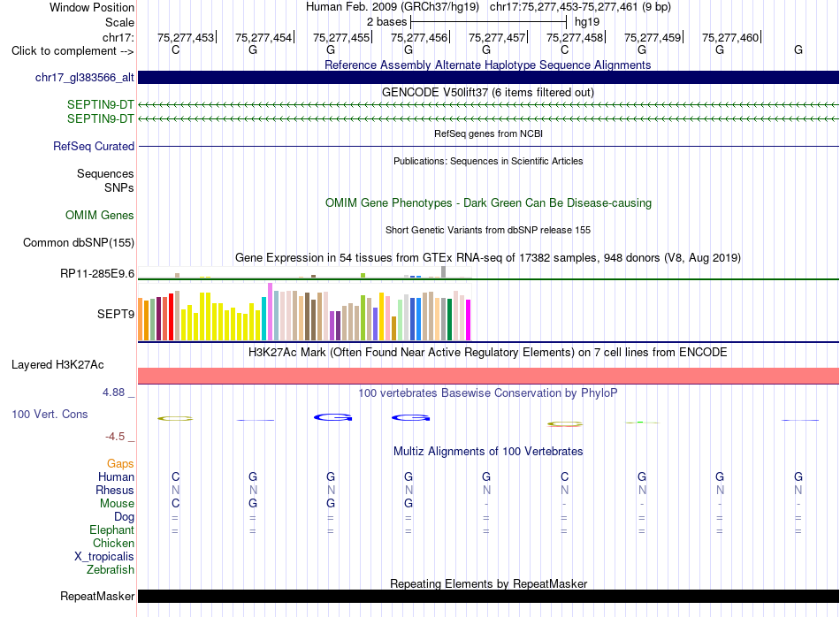The image size is (840, 617).
Task: Select the magenta bar ending the SEPT9 chart
Action: (469, 320)
